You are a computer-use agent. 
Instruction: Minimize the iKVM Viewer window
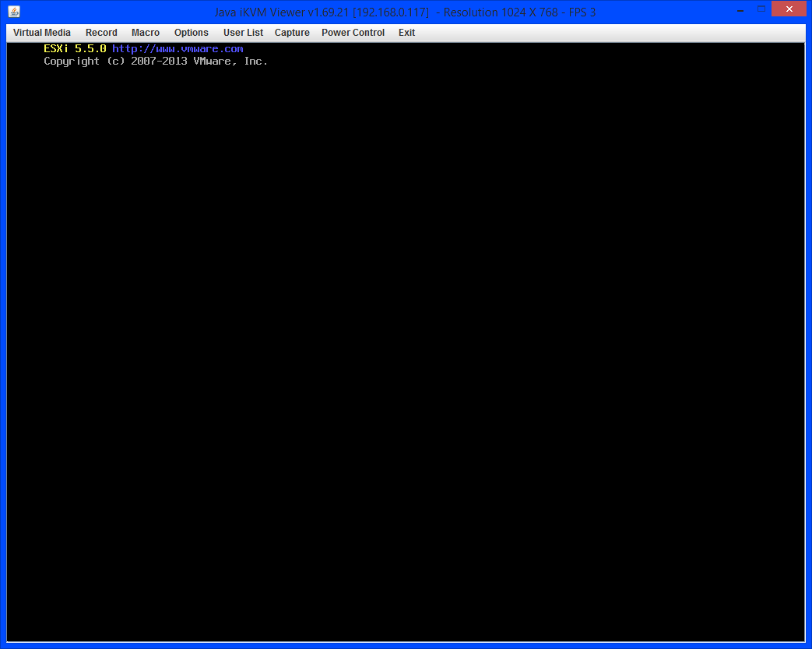coord(740,9)
